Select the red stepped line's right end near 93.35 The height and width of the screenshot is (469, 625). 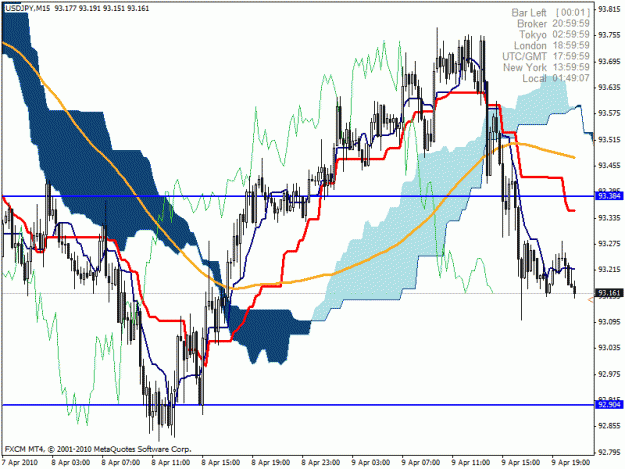click(573, 210)
